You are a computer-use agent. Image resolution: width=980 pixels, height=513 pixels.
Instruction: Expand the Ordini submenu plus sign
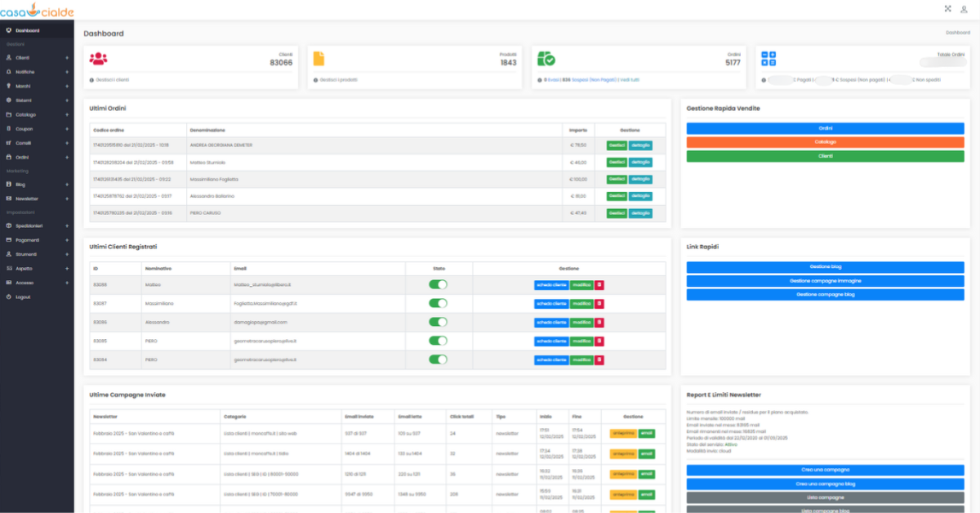[67, 157]
